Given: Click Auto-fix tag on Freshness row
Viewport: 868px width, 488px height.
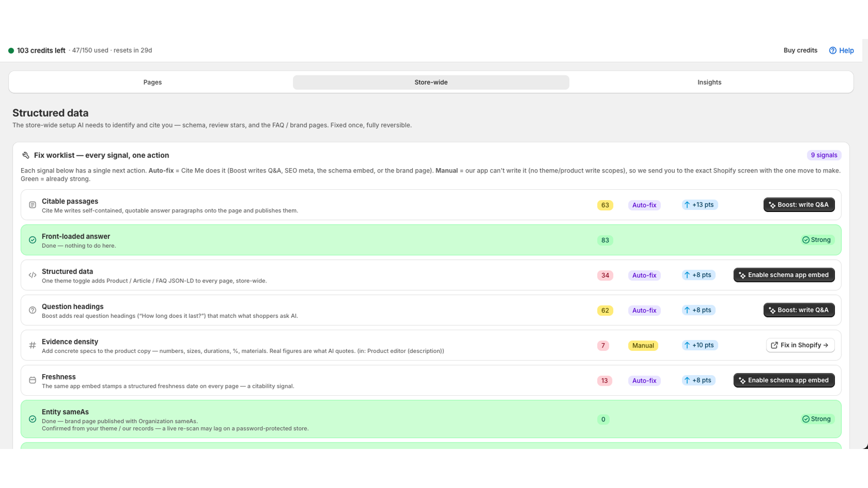Looking at the screenshot, I should [x=644, y=381].
